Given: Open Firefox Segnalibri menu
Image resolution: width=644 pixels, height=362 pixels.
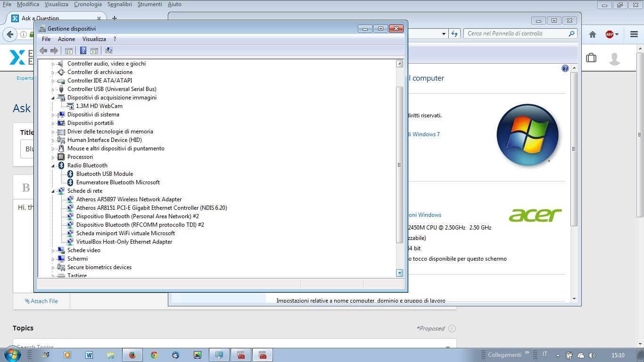Looking at the screenshot, I should [x=120, y=4].
